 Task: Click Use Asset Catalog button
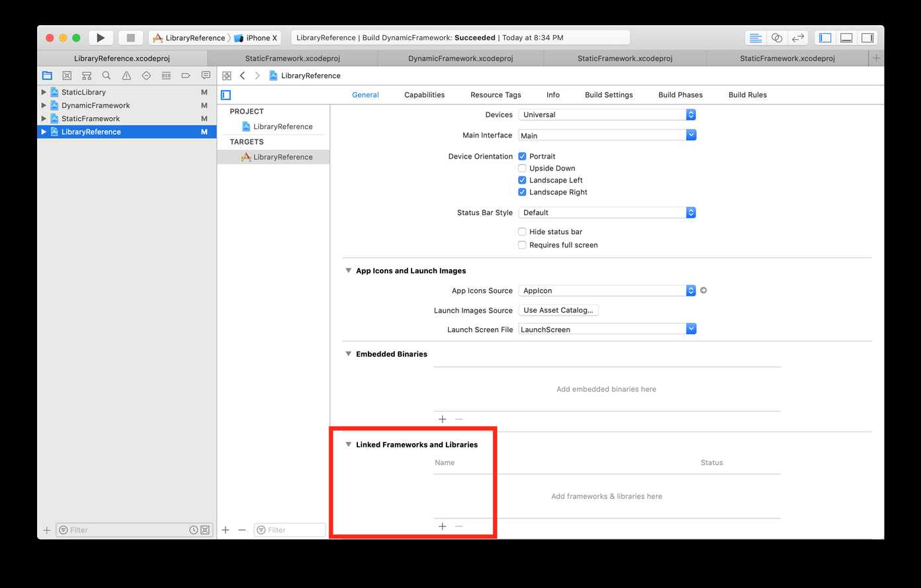click(558, 310)
